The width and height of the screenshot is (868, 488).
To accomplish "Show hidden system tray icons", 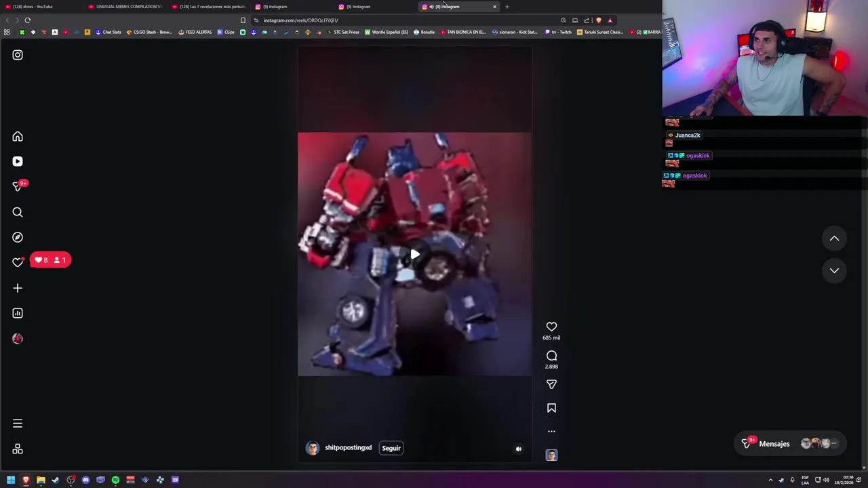I will coord(770,480).
